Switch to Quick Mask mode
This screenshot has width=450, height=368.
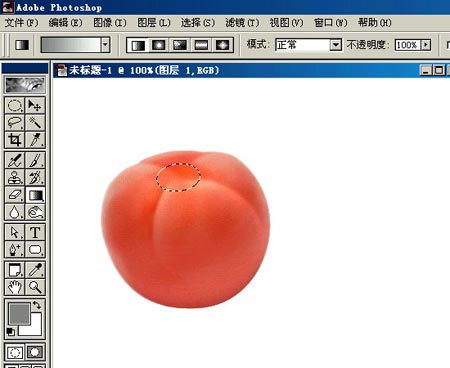35,352
